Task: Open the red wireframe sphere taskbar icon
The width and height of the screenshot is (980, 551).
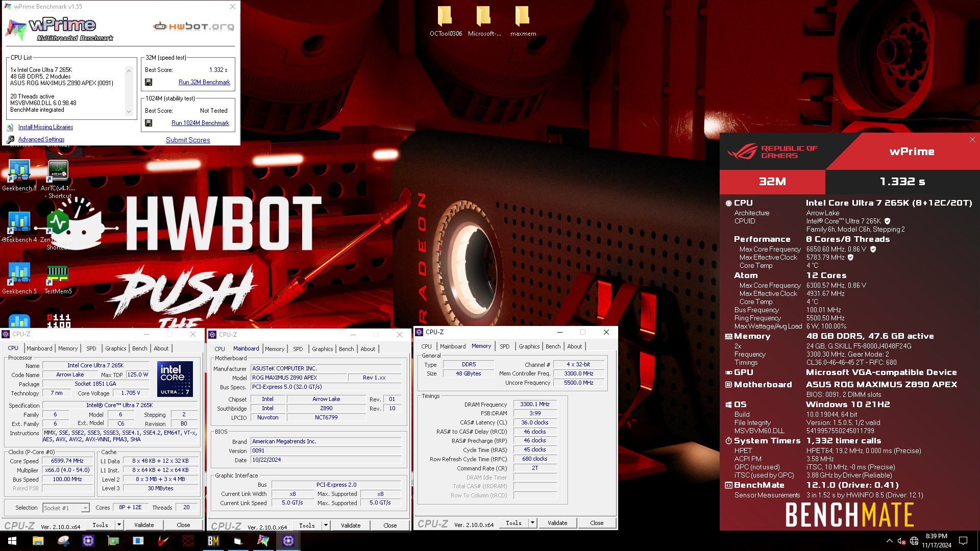Action: pyautogui.click(x=188, y=541)
